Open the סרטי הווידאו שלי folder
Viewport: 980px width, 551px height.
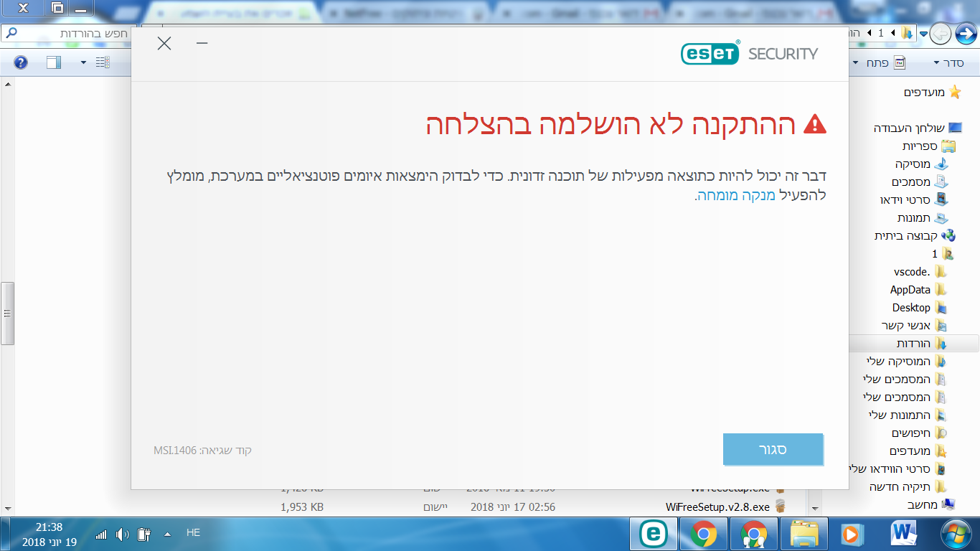click(896, 469)
